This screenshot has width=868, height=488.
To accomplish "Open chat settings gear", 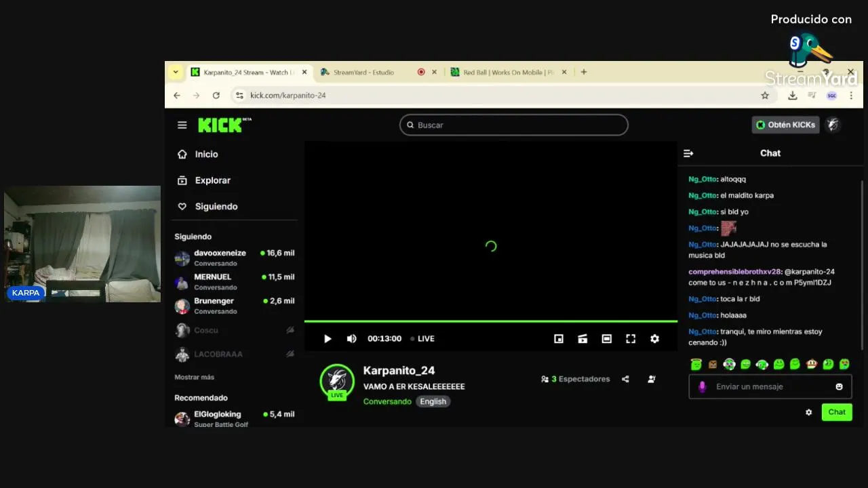I will (808, 412).
